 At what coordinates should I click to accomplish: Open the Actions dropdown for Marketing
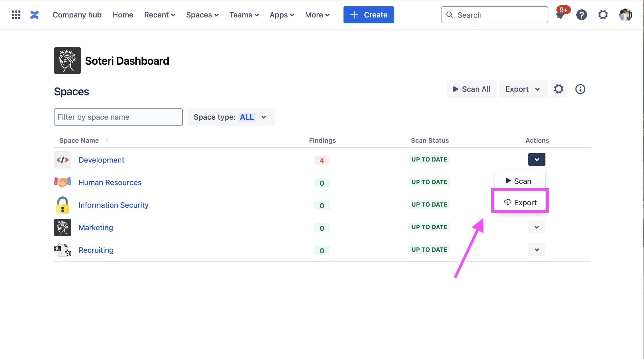(x=537, y=227)
